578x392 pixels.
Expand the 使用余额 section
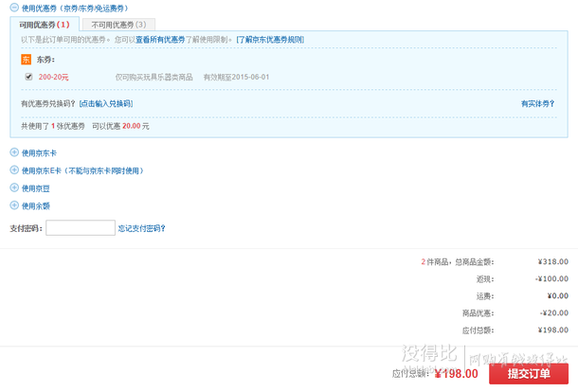[x=30, y=205]
